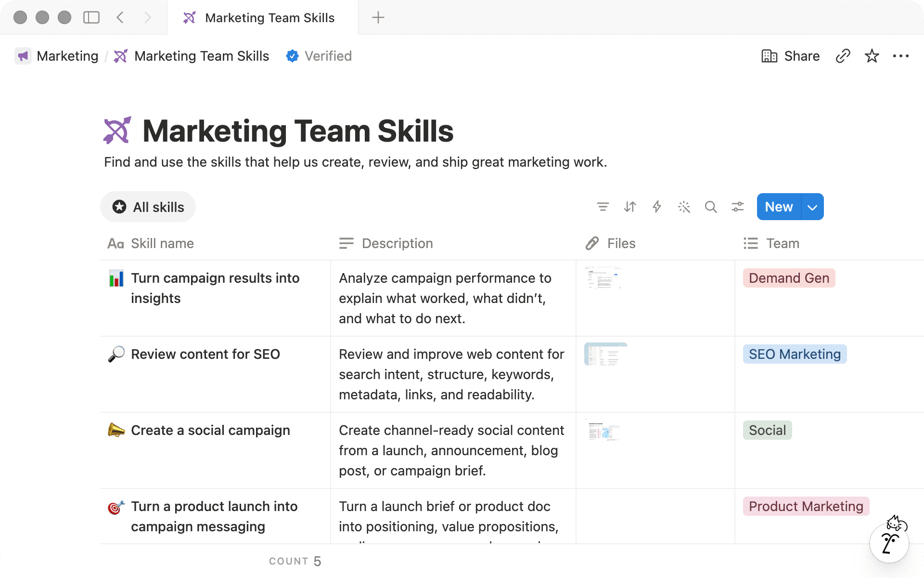This screenshot has width=924, height=578.
Task: Click the SEO Marketing team tag
Action: click(795, 354)
